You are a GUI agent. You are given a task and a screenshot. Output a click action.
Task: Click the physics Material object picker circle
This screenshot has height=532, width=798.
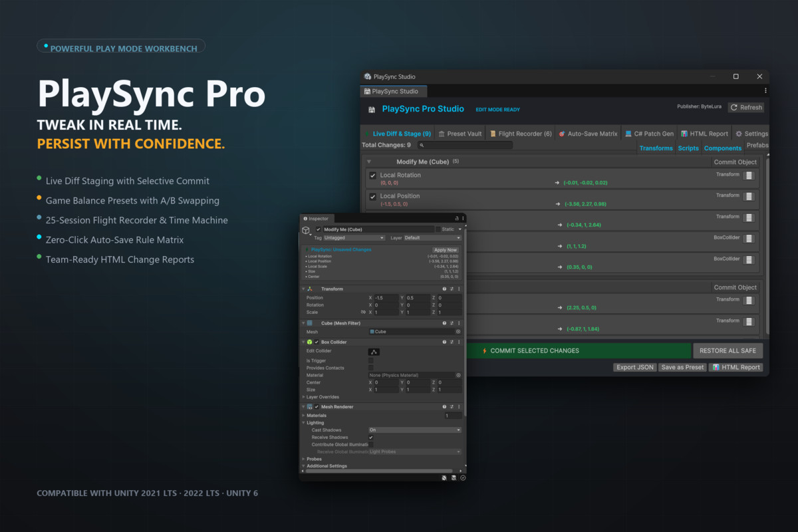point(458,375)
